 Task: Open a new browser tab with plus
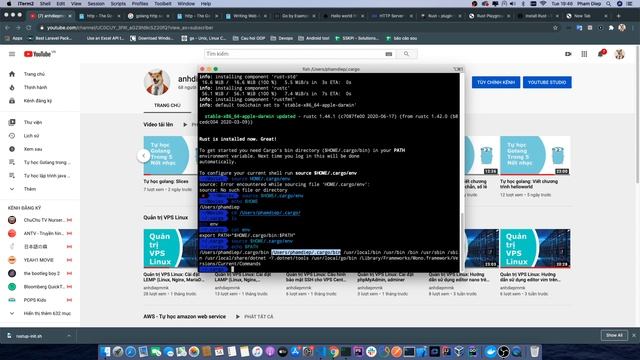pos(618,16)
